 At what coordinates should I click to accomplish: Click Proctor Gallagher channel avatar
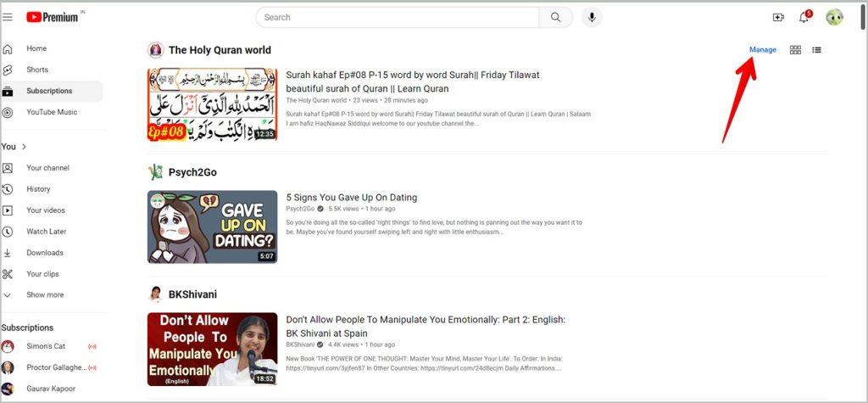8,367
